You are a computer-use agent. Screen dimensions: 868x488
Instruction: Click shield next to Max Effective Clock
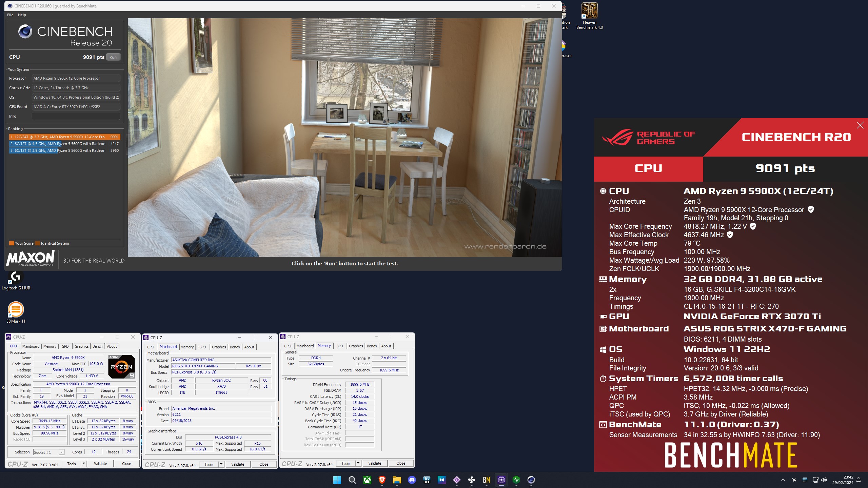tap(730, 235)
